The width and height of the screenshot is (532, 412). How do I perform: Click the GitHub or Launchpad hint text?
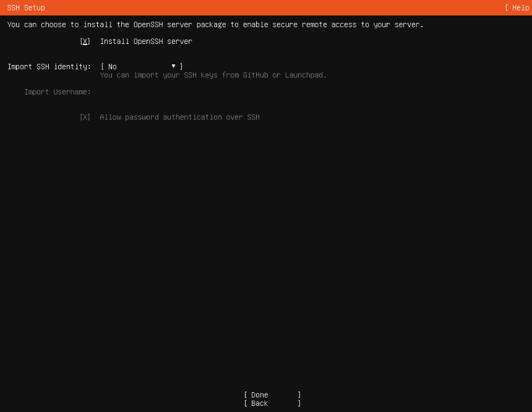213,75
